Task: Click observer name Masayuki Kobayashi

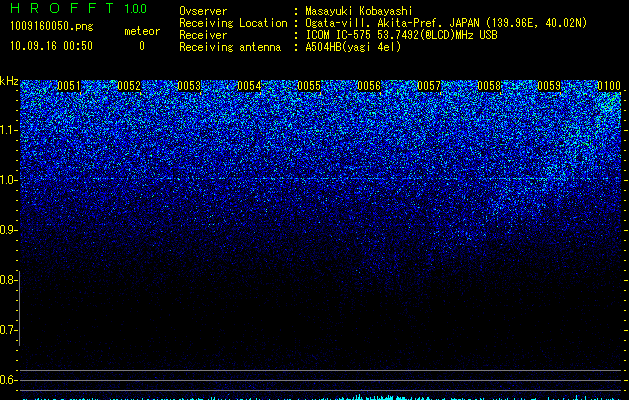Action: click(359, 11)
